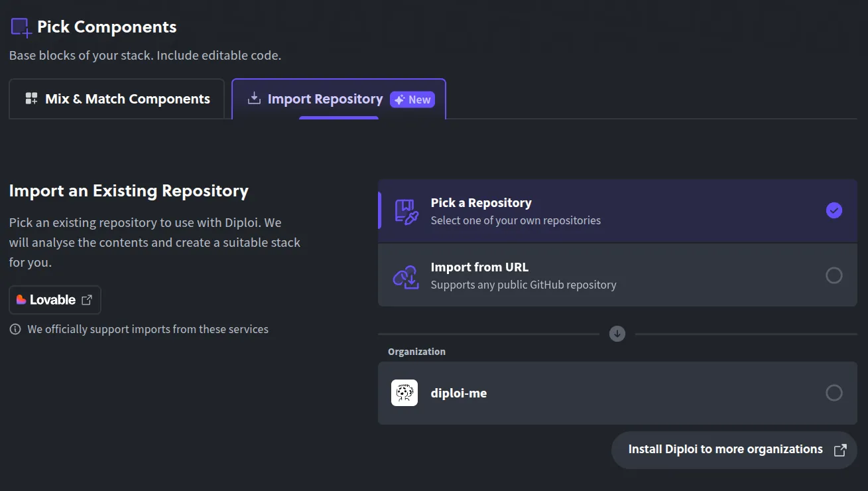868x491 pixels.
Task: Select the diploi-me organization radio button
Action: pos(834,393)
